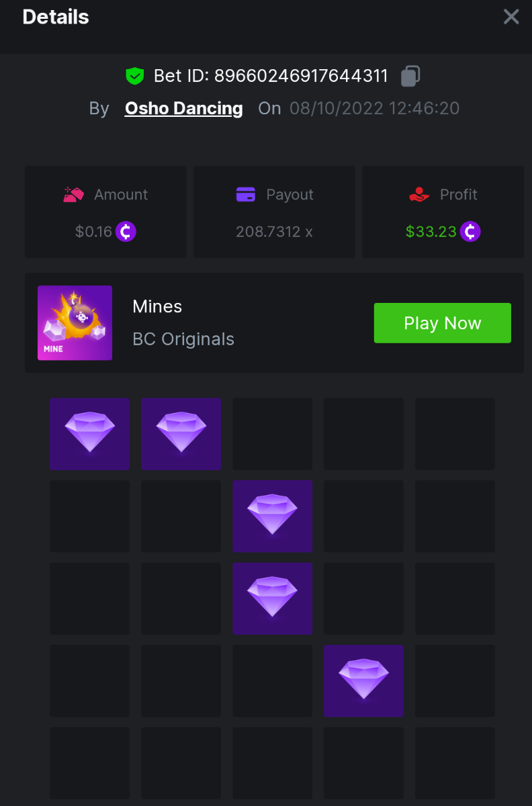Copy the Bet ID with the copy icon
The width and height of the screenshot is (532, 806).
pyautogui.click(x=410, y=76)
